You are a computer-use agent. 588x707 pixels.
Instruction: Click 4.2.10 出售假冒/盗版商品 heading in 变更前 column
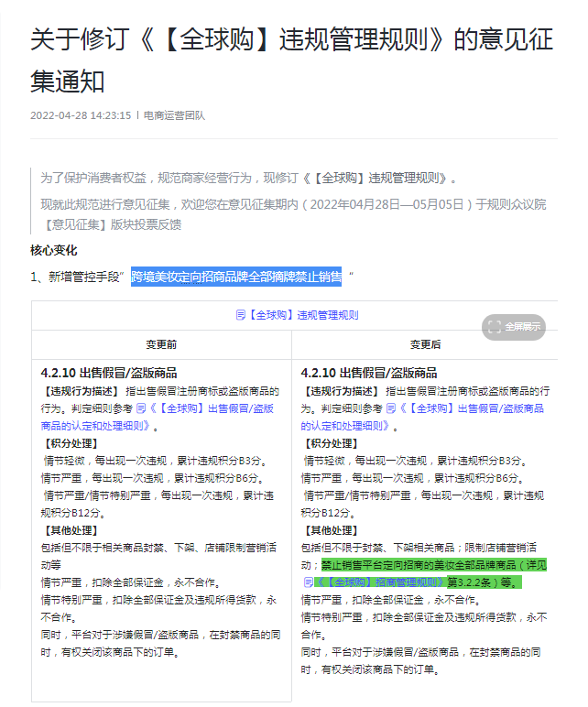pyautogui.click(x=109, y=373)
